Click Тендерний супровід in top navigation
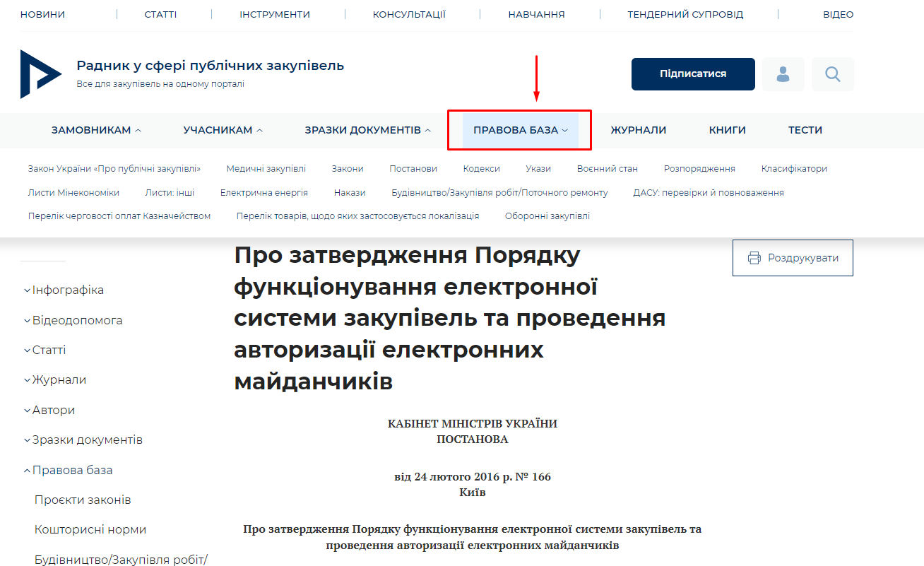 click(685, 14)
